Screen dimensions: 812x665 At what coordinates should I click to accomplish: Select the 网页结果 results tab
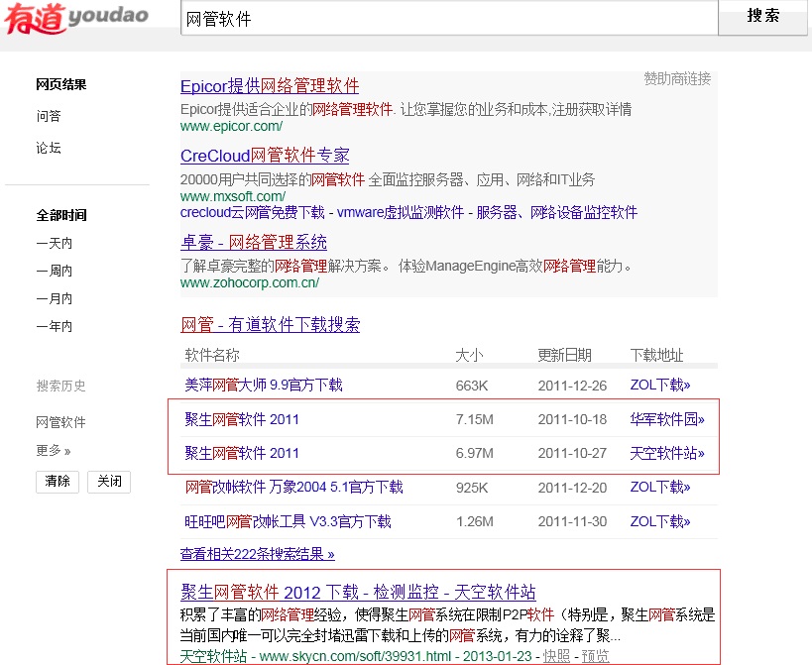(61, 84)
